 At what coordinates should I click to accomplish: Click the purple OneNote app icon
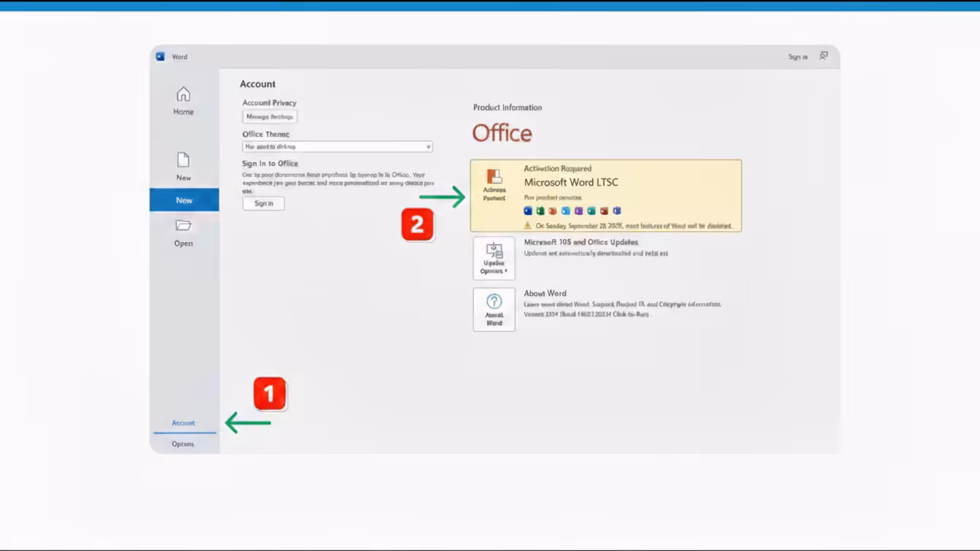click(579, 211)
